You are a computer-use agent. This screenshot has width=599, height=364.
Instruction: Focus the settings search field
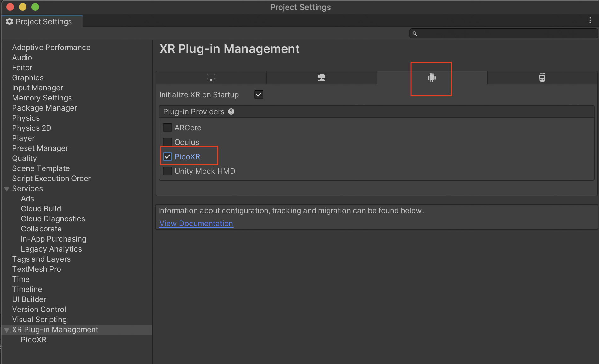click(x=503, y=33)
